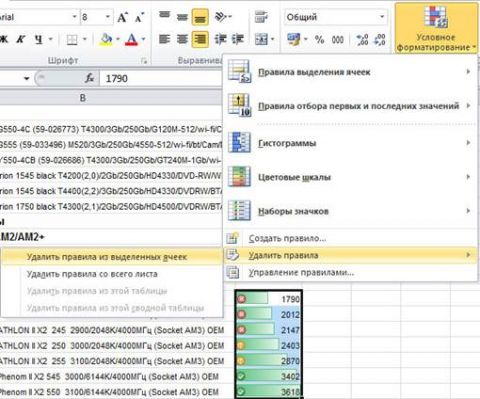Open number format combo box 'Общий'

(x=336, y=17)
